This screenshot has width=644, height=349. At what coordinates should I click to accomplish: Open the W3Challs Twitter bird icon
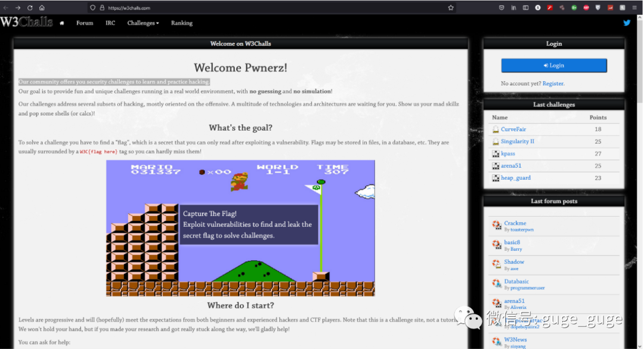coord(627,23)
